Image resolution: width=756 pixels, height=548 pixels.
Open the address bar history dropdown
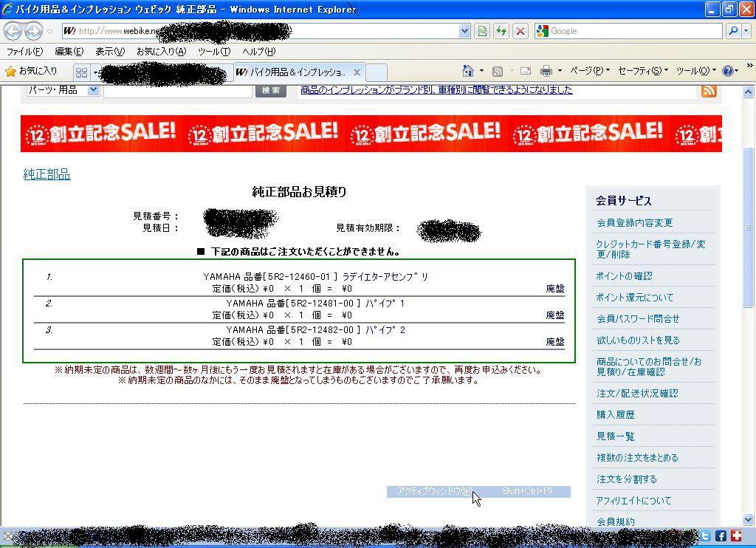(x=464, y=31)
